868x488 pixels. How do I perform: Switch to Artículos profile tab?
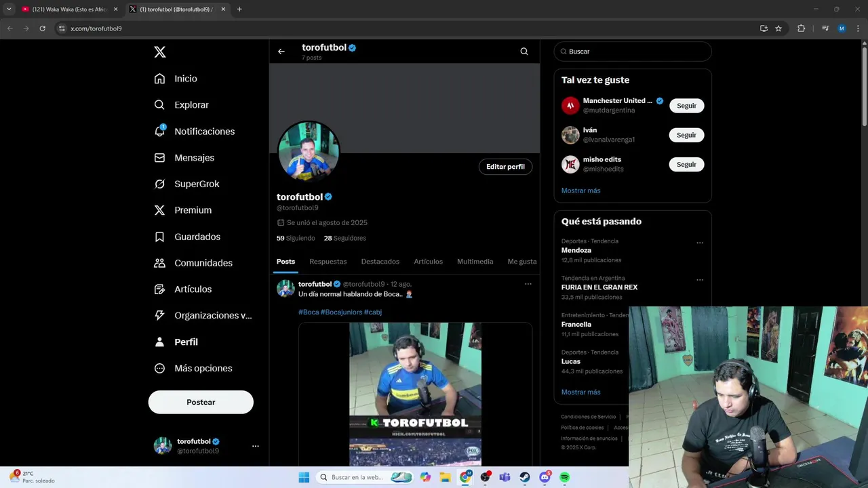click(x=429, y=262)
